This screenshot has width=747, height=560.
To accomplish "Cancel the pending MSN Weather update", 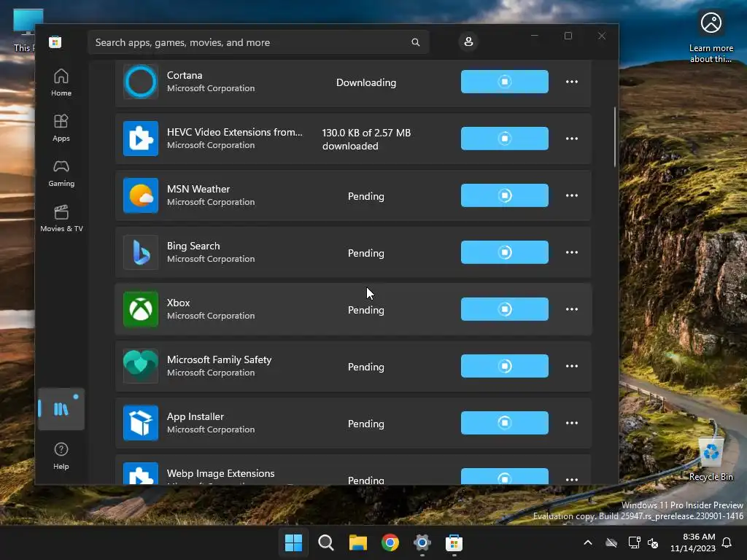I will (x=505, y=195).
